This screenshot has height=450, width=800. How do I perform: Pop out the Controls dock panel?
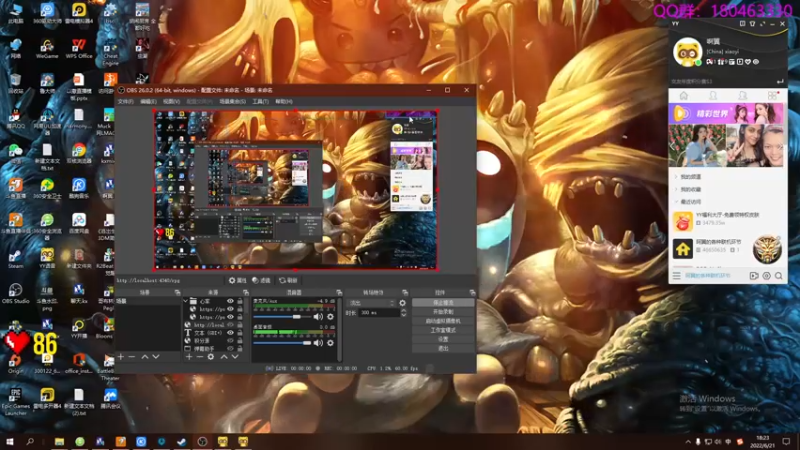(472, 292)
